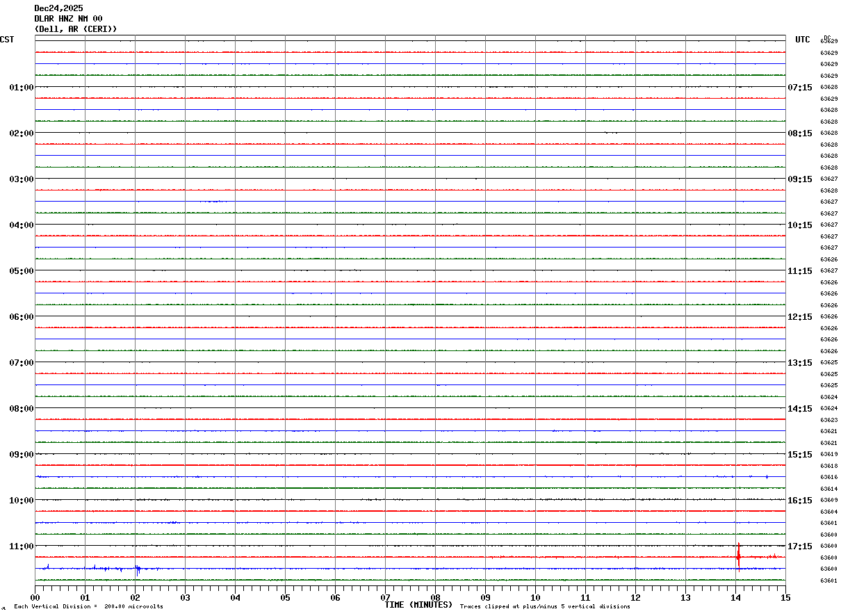Click the blue signal burst near minute 02
This screenshot has width=841, height=616.
click(138, 569)
